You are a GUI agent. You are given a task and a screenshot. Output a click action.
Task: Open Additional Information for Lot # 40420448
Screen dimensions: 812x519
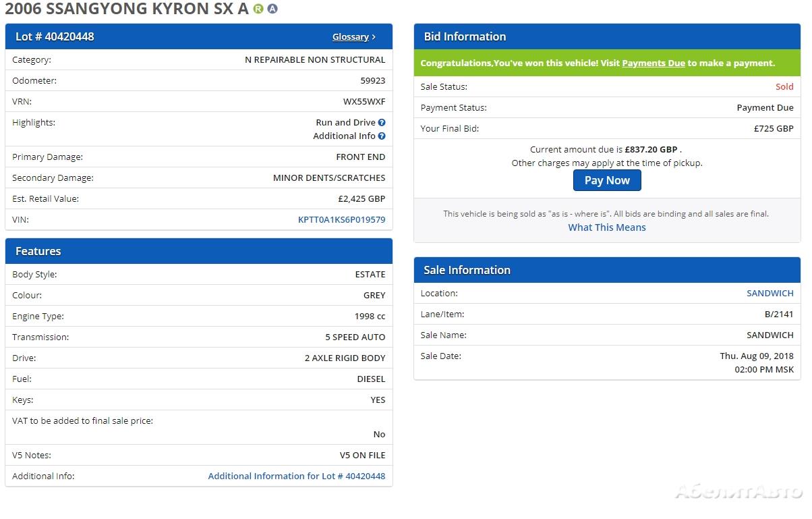[x=296, y=476]
